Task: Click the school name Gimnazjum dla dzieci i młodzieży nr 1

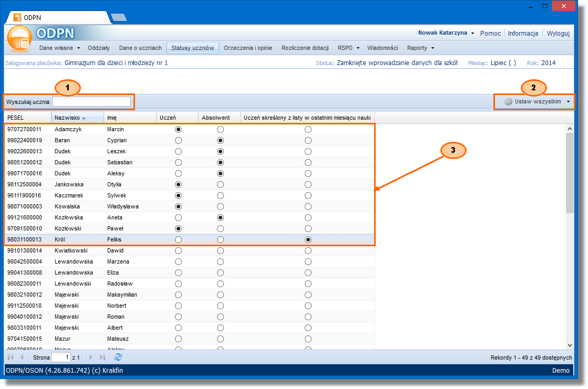Action: point(116,63)
